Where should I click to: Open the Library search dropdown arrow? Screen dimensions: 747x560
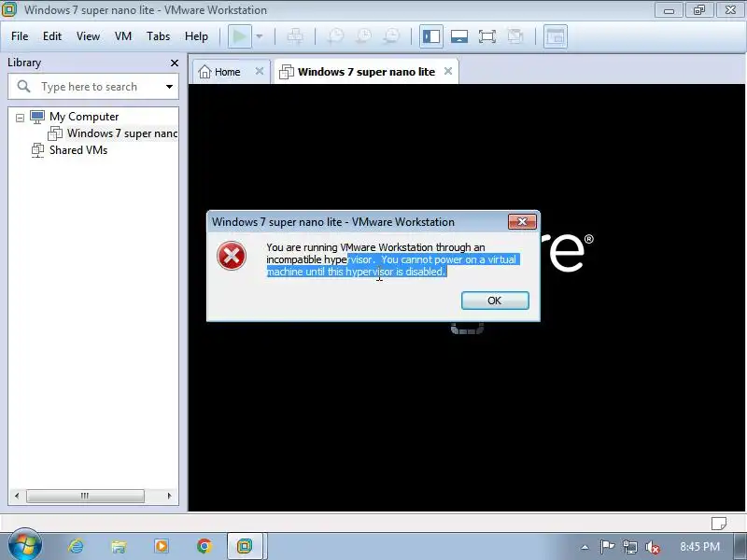[x=169, y=87]
